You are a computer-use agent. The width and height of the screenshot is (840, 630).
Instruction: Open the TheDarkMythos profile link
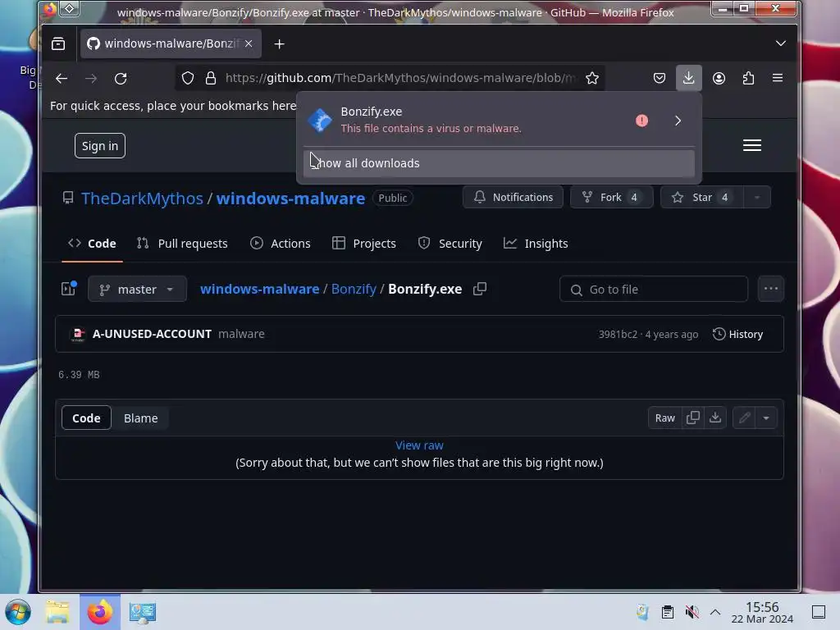(142, 199)
